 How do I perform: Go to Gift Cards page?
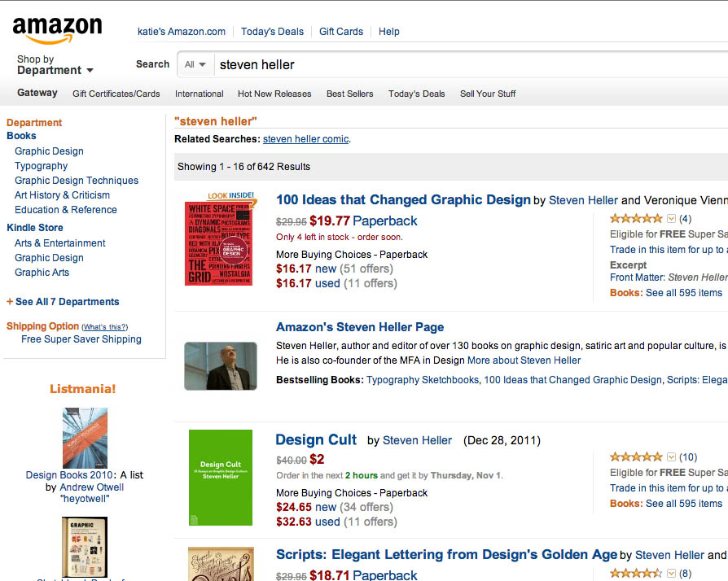pos(341,32)
